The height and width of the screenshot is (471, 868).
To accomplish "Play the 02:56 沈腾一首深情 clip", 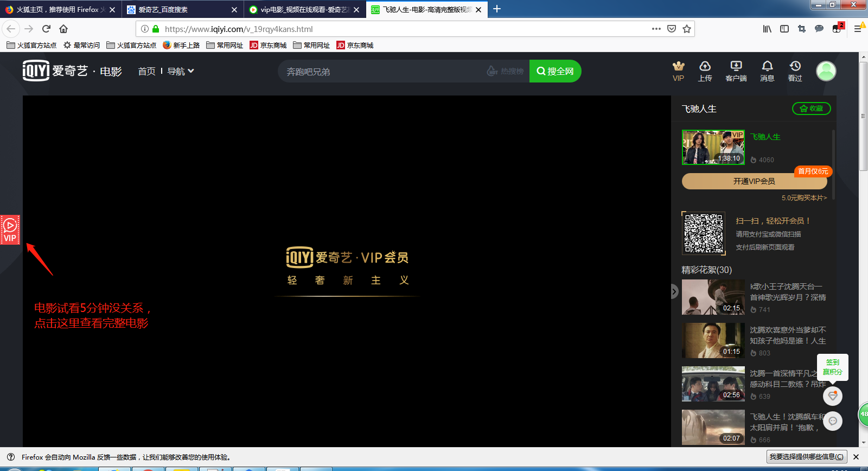I will (713, 384).
